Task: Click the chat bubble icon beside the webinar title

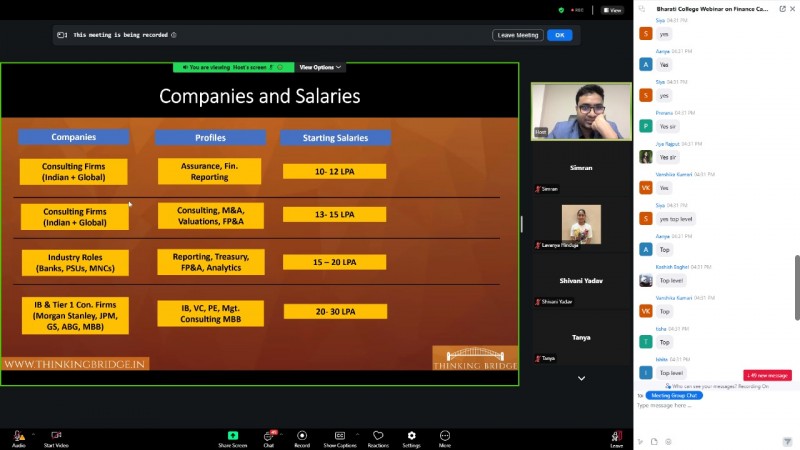Action: point(642,9)
